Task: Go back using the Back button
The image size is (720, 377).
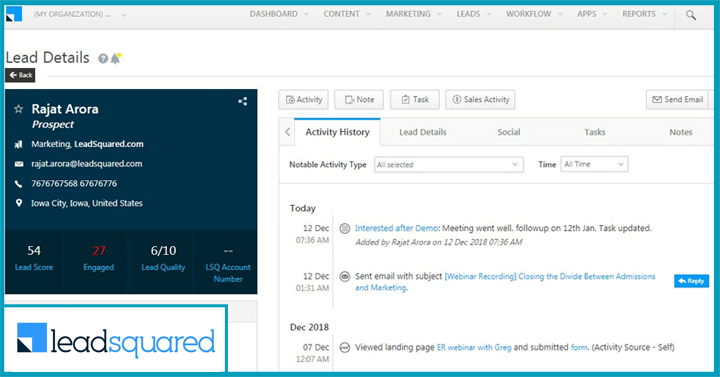Action: click(x=20, y=75)
